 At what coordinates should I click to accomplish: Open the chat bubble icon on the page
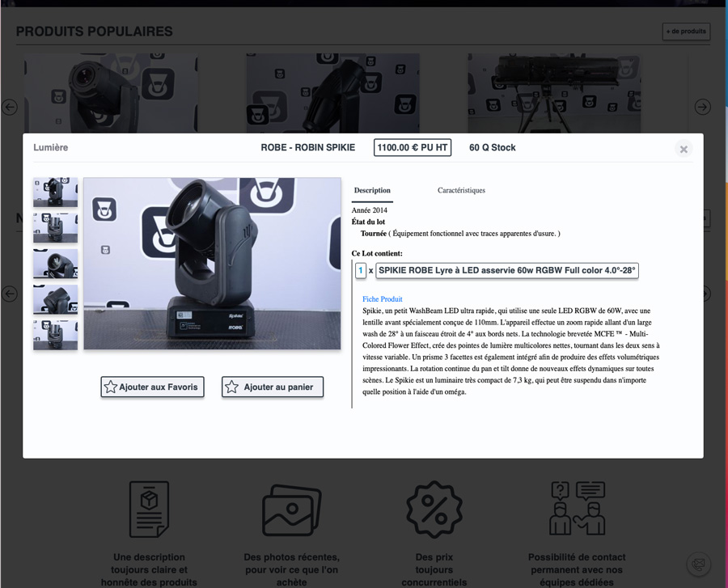coord(698,565)
